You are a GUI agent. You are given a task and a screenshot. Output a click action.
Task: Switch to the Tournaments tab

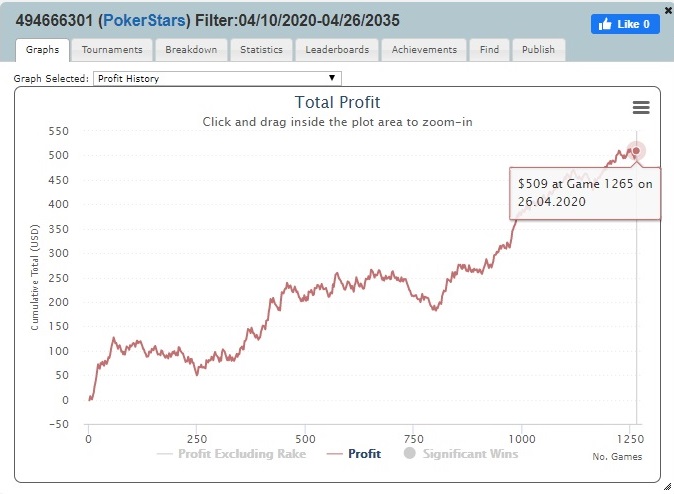[x=112, y=50]
